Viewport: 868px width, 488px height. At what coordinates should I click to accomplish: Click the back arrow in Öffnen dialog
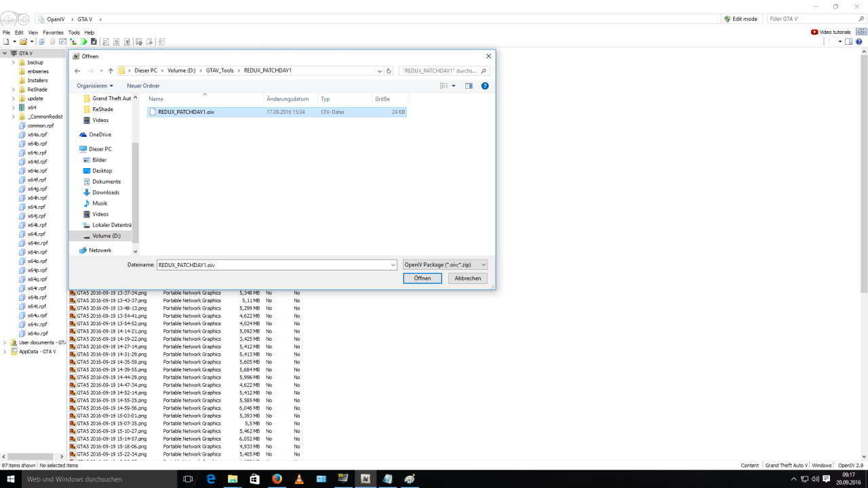[x=77, y=70]
